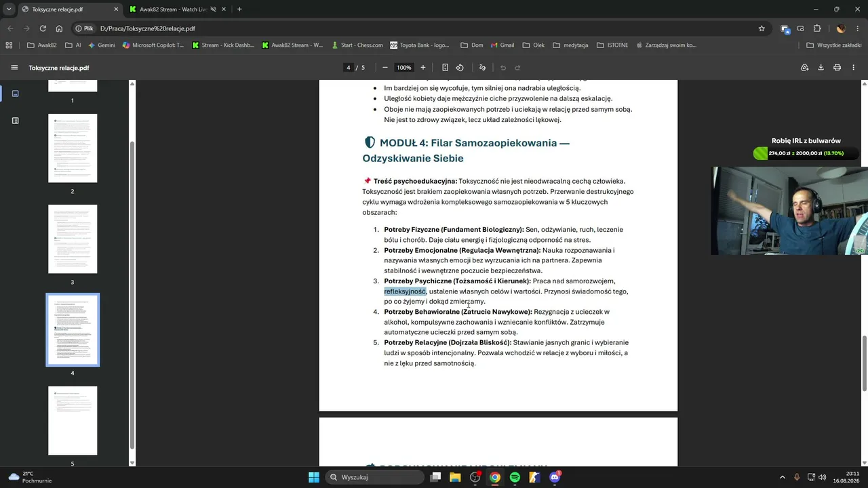Click the page number input field

[348, 68]
